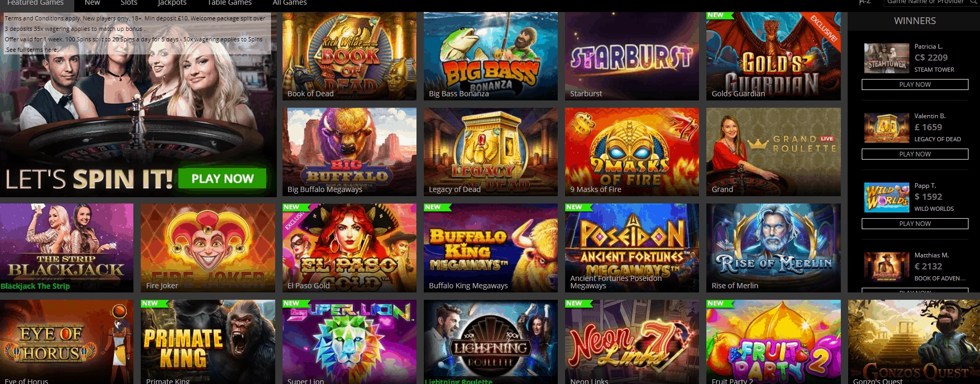Open 9 Masks of Fire slot
The height and width of the screenshot is (384, 980).
[x=632, y=152]
